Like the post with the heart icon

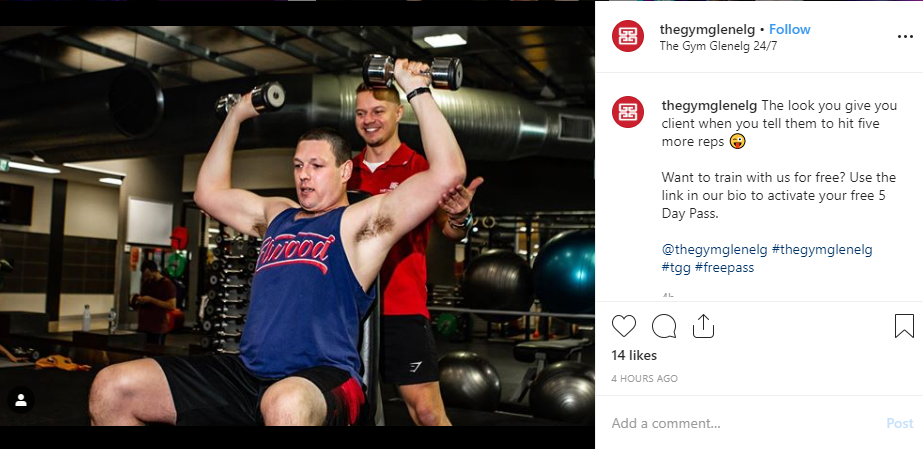[x=623, y=326]
